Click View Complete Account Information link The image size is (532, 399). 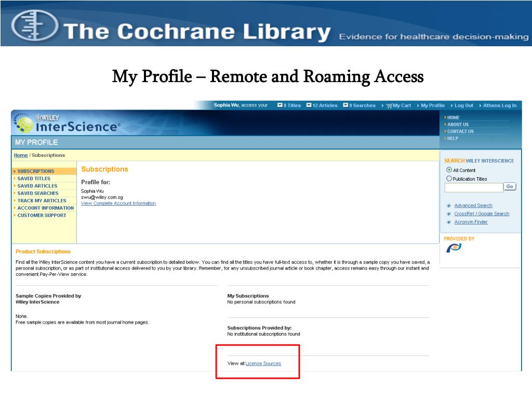[118, 203]
